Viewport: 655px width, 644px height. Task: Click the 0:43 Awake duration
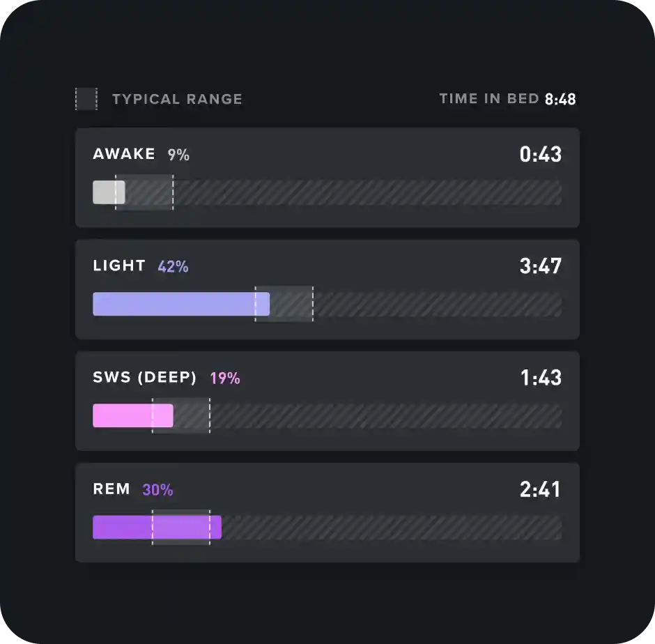pos(540,154)
